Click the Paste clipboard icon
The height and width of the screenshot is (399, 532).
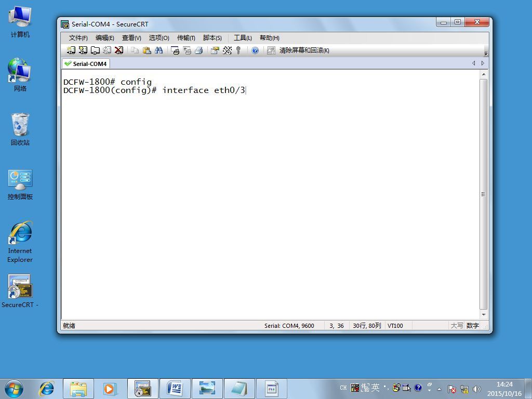[147, 50]
